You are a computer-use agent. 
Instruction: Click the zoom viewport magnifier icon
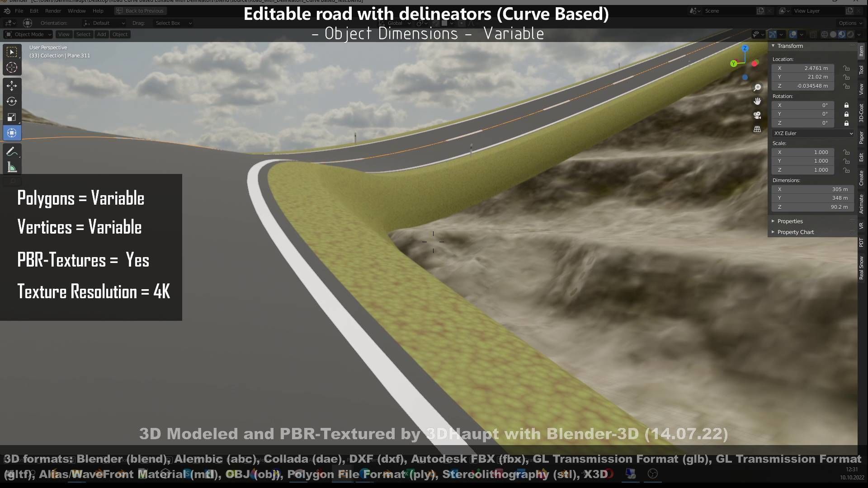(x=757, y=88)
